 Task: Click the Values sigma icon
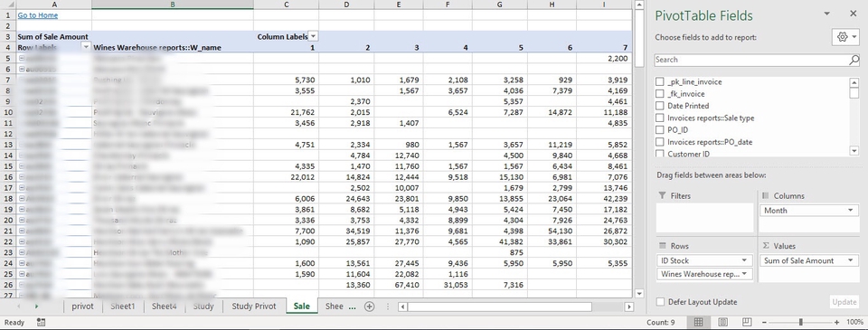tap(766, 246)
